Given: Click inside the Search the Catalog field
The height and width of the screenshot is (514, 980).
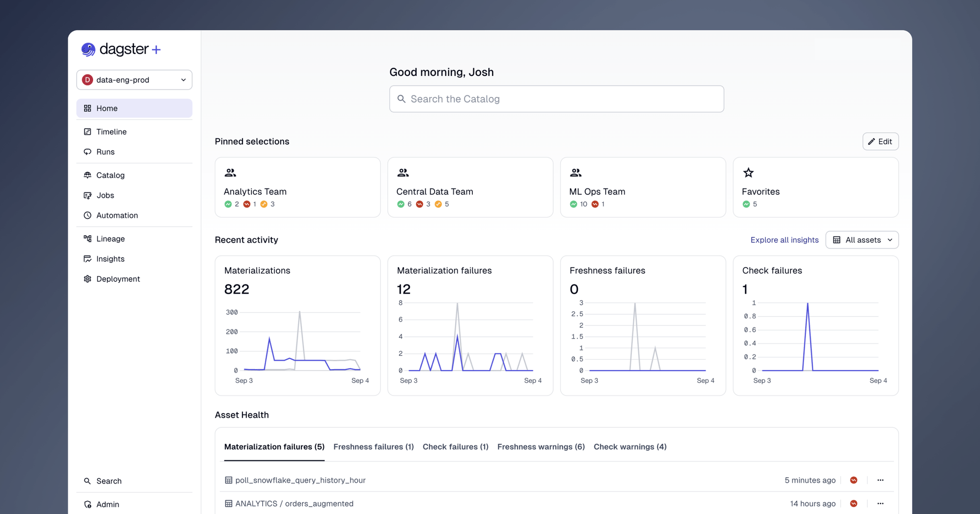Looking at the screenshot, I should (x=556, y=99).
